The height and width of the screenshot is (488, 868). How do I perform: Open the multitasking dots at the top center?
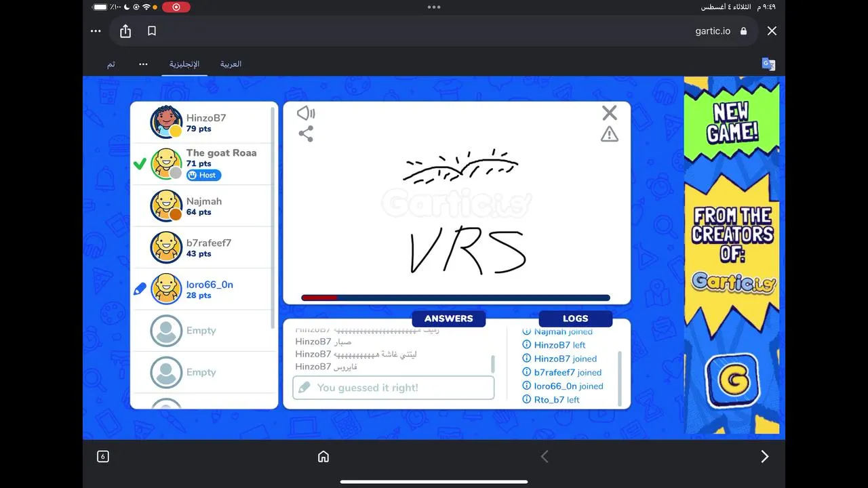tap(434, 7)
